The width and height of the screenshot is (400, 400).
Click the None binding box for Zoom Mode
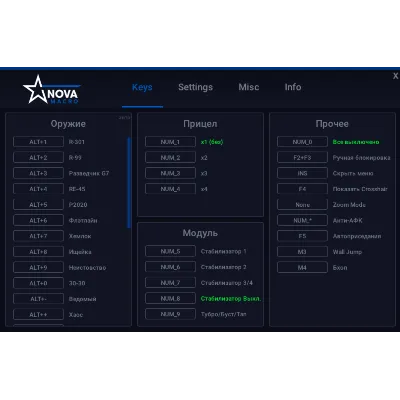tap(302, 204)
